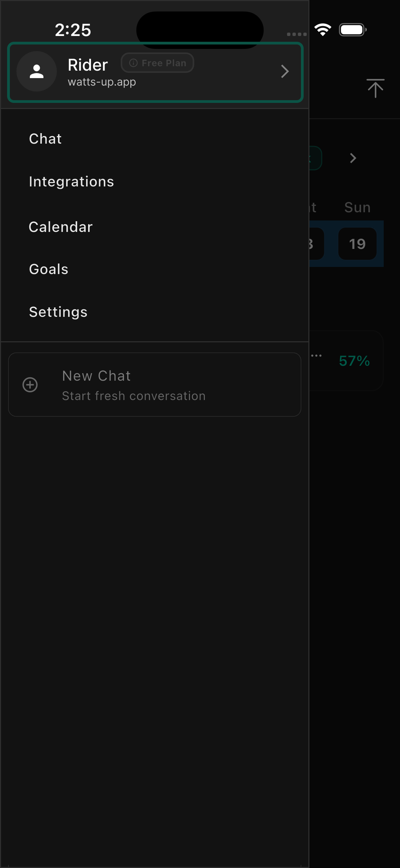400x868 pixels.
Task: Navigate to Calendar section
Action: (61, 227)
